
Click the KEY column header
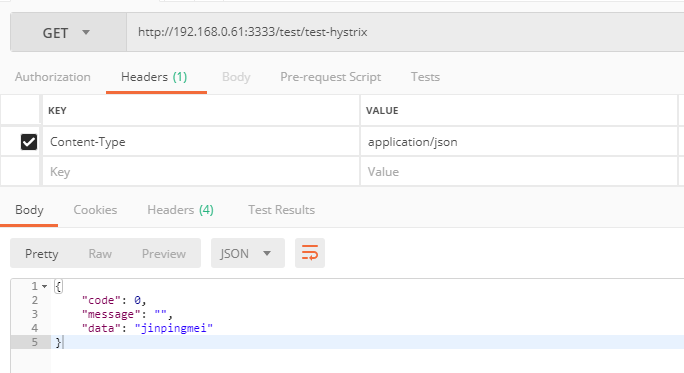[x=57, y=111]
